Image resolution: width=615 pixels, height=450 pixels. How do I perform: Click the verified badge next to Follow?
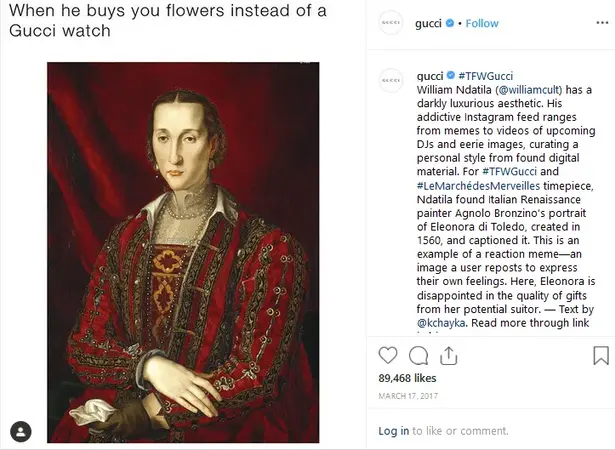pos(450,23)
